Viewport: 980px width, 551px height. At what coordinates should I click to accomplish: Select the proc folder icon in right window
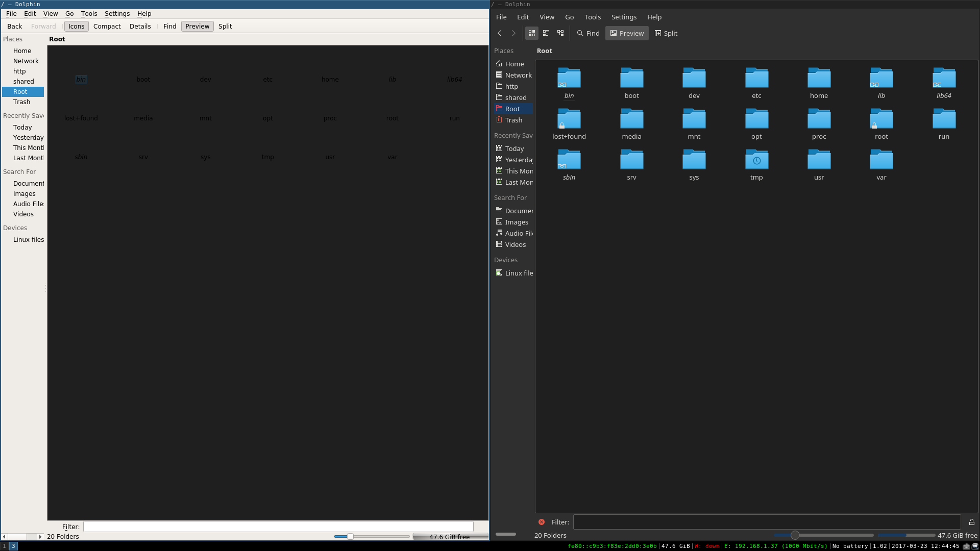click(x=819, y=119)
